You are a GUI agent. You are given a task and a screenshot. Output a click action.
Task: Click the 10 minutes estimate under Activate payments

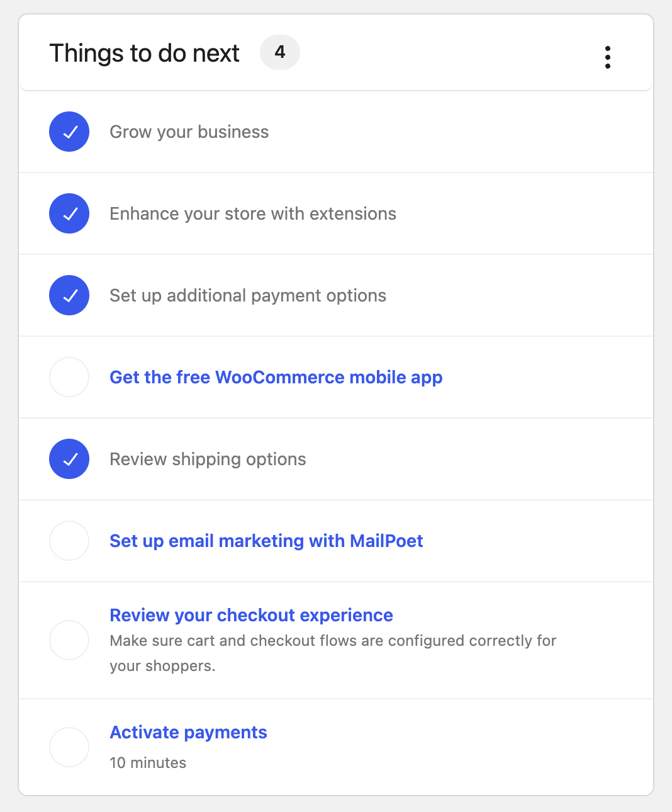pyautogui.click(x=148, y=762)
